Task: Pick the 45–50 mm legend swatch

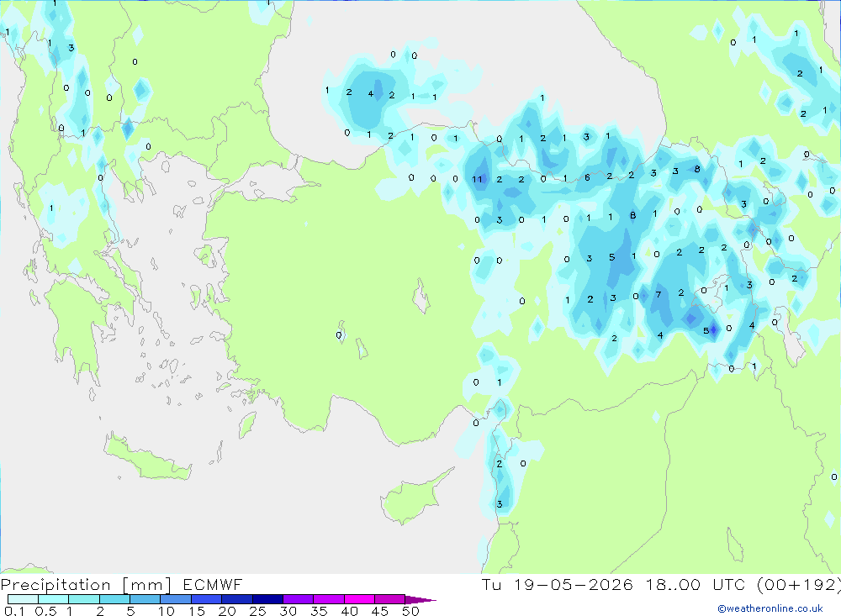Action: (x=390, y=599)
